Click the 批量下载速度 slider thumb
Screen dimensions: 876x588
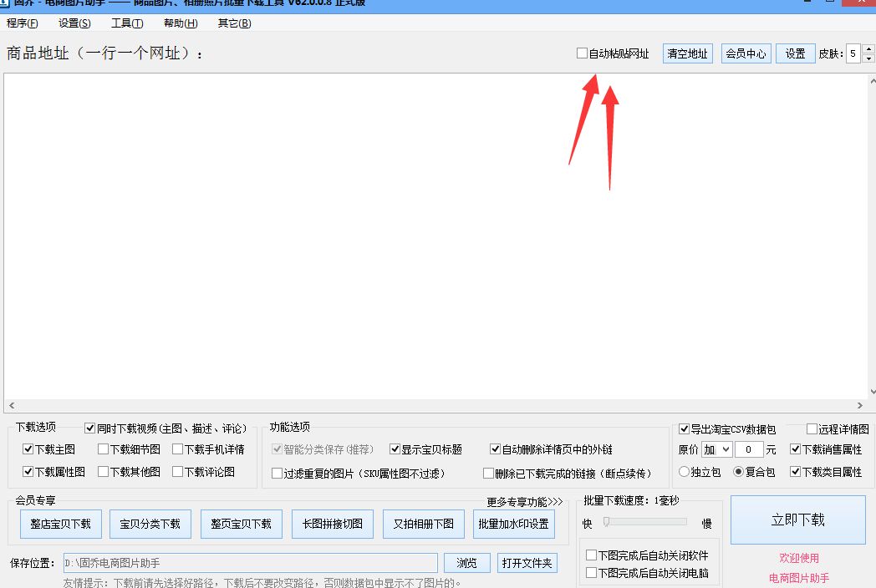pyautogui.click(x=607, y=521)
